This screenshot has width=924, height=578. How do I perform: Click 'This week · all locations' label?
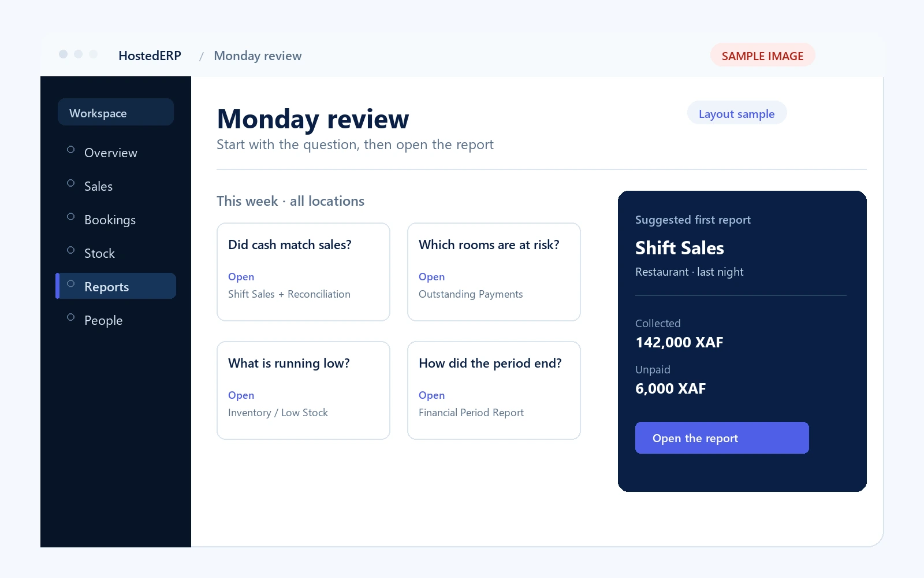tap(290, 201)
